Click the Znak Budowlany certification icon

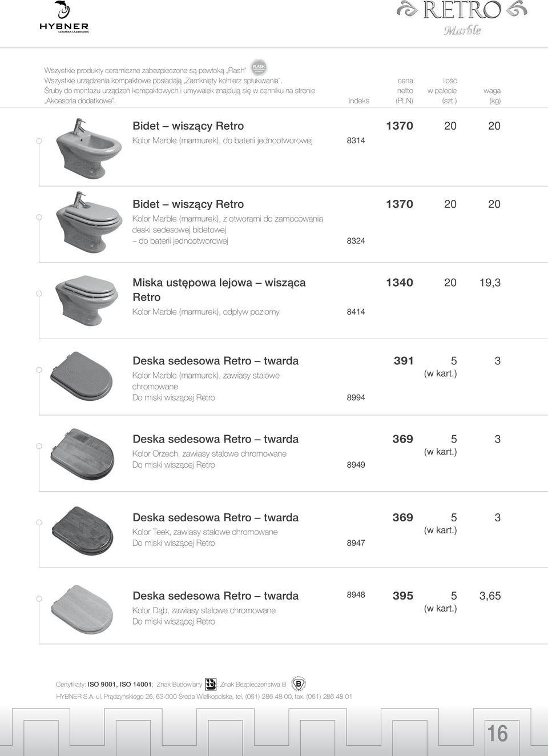[x=211, y=683]
